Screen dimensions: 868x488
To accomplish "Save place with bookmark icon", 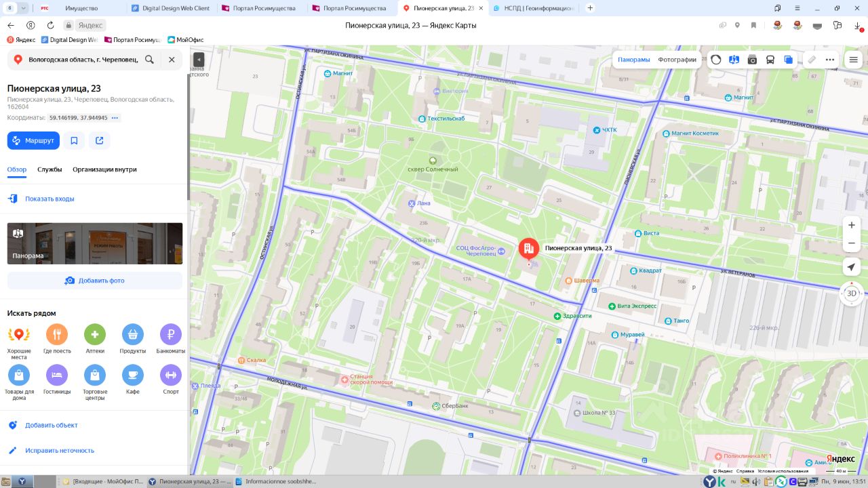I will click(74, 140).
